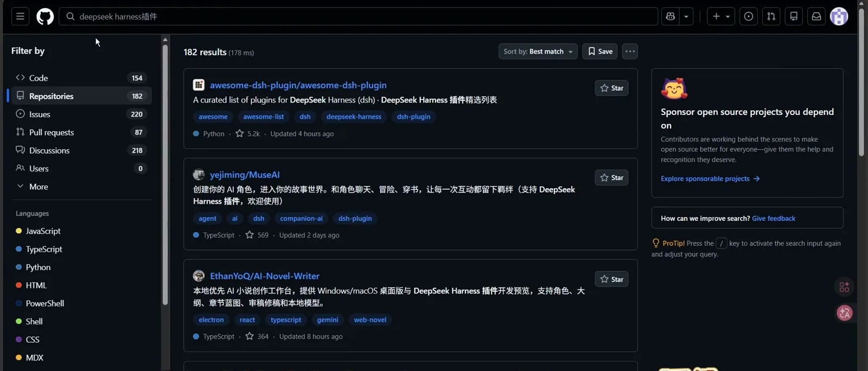868x371 pixels.
Task: Click the filter sidebar vertical scrollbar
Action: click(x=165, y=174)
